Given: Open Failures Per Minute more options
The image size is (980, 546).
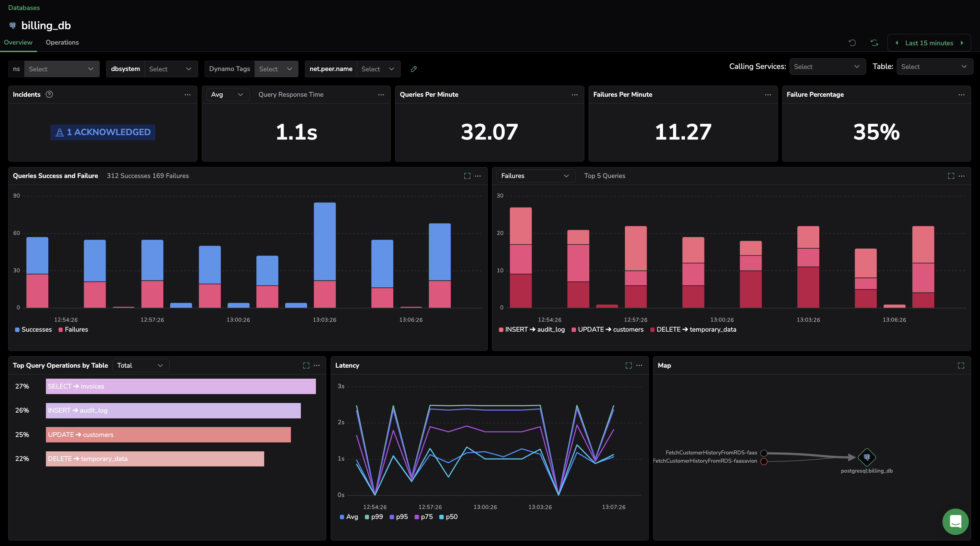Looking at the screenshot, I should 768,95.
